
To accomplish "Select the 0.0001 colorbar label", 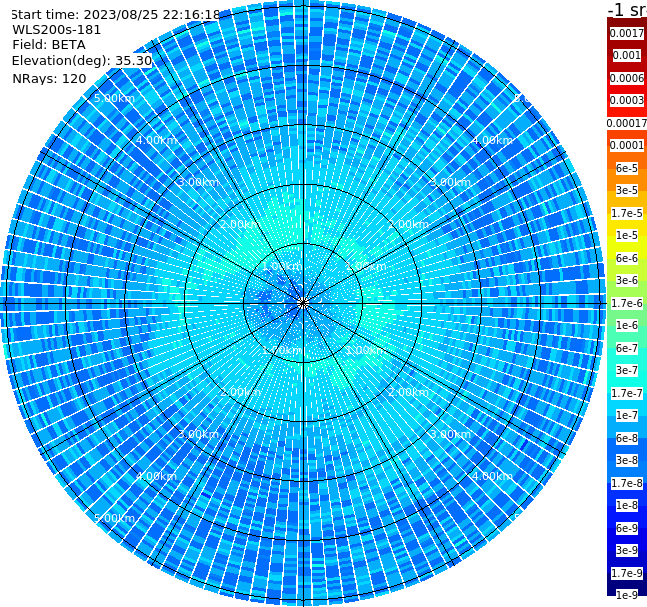I will click(627, 146).
